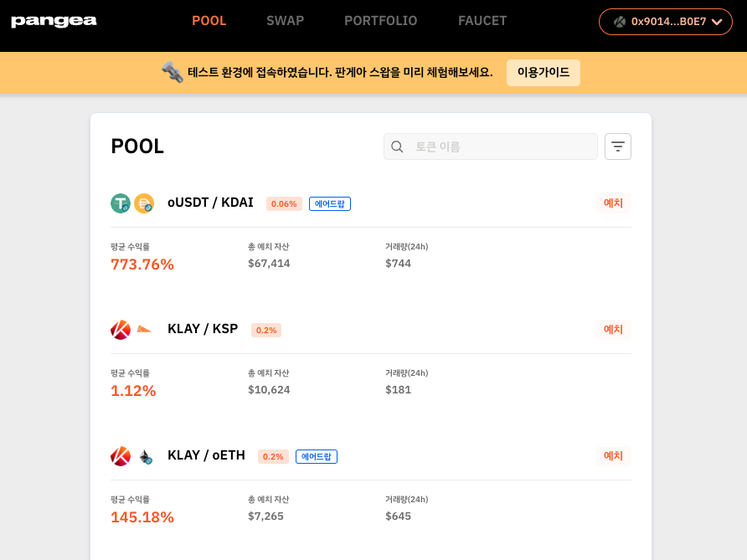Click 예치 for KLAY / KSP

(613, 330)
